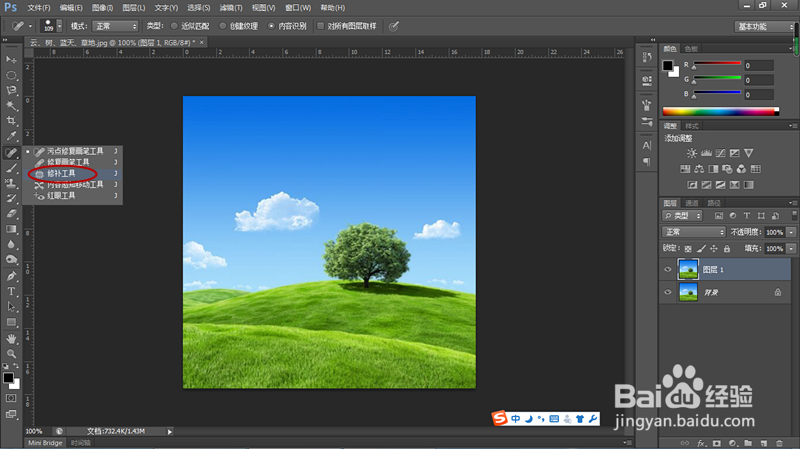Viewport: 800px width, 449px height.
Task: Add Color Balance adjustment scales icon
Action: (x=699, y=169)
